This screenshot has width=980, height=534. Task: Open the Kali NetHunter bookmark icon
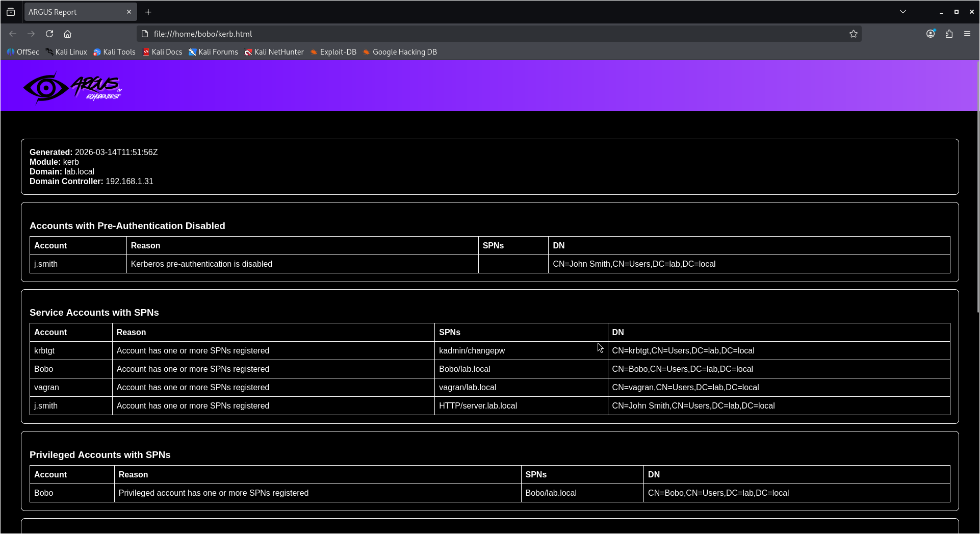pyautogui.click(x=249, y=52)
